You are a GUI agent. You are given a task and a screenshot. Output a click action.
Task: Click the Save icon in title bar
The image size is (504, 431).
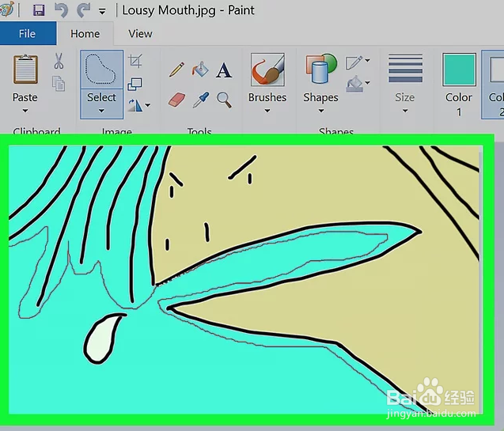(x=39, y=10)
